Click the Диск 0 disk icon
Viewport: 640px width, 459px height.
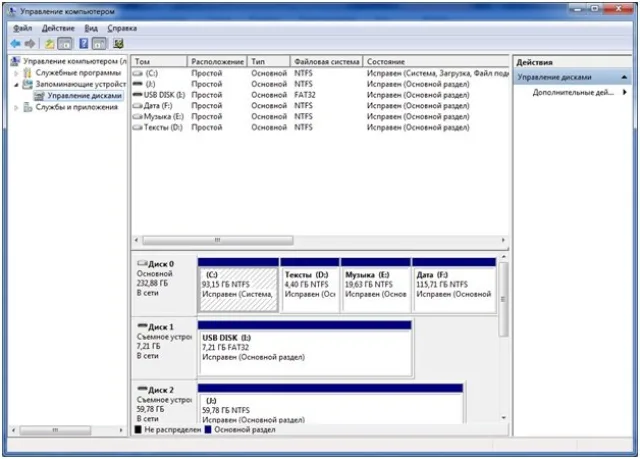[142, 263]
